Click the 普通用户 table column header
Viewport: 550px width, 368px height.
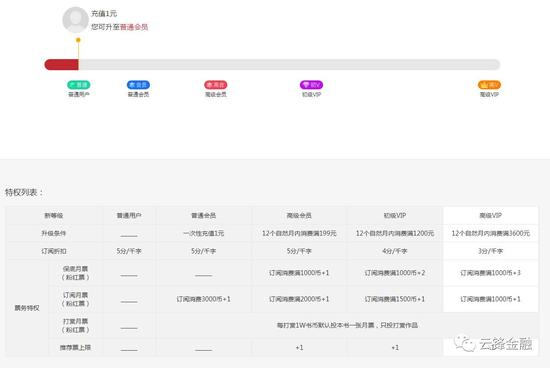[129, 215]
